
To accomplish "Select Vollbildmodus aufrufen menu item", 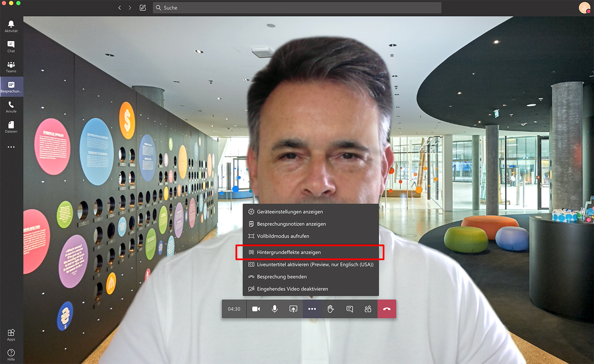I will pyautogui.click(x=311, y=236).
